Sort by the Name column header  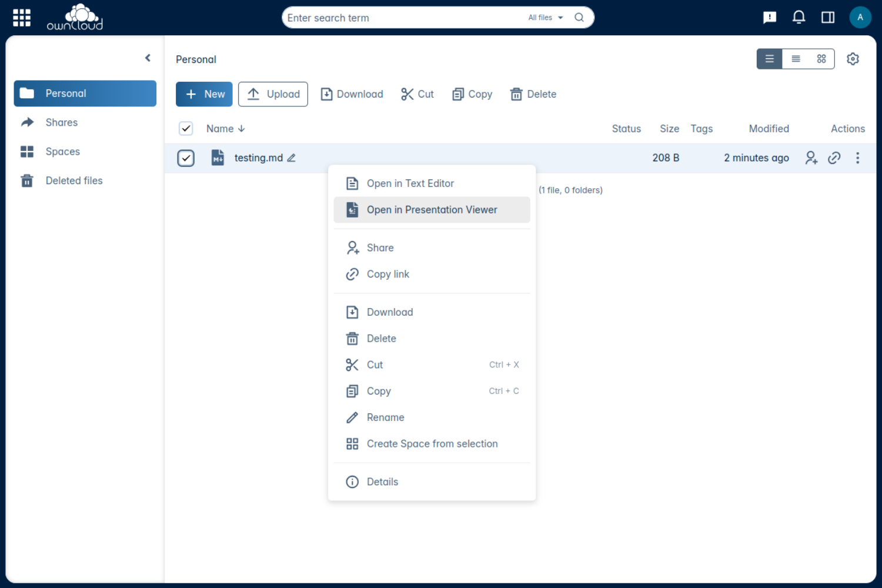[x=225, y=129]
